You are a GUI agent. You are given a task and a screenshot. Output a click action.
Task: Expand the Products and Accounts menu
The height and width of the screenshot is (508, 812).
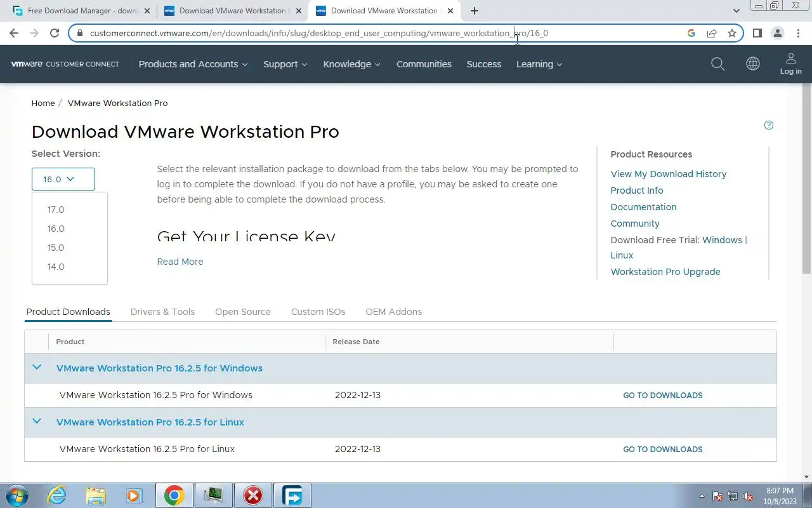193,64
